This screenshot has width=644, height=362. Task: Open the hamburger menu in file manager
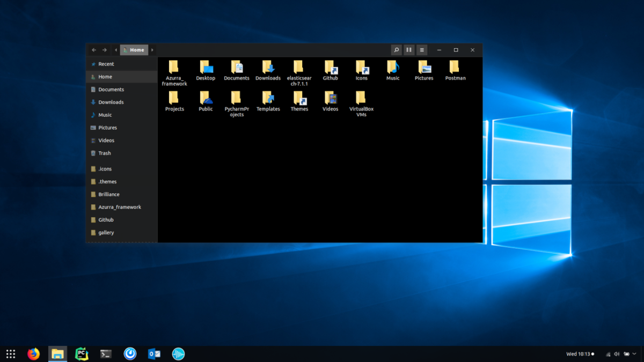(x=422, y=50)
